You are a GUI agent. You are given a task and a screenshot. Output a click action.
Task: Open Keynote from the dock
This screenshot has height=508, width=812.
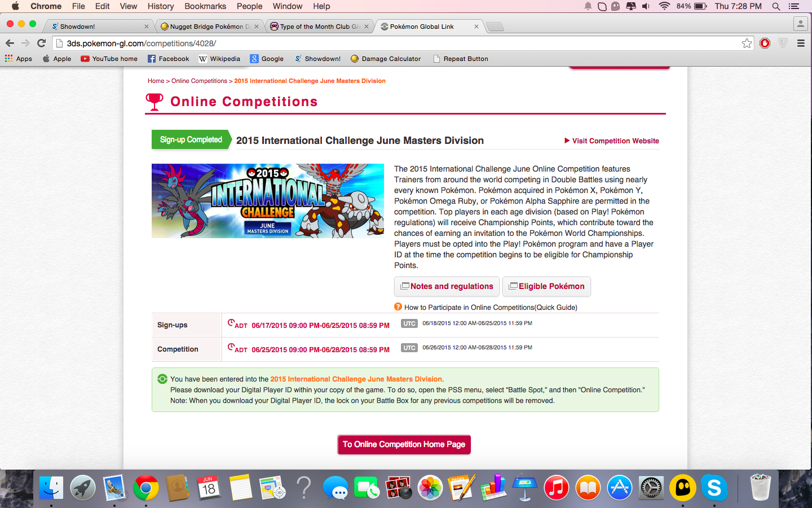pyautogui.click(x=525, y=488)
